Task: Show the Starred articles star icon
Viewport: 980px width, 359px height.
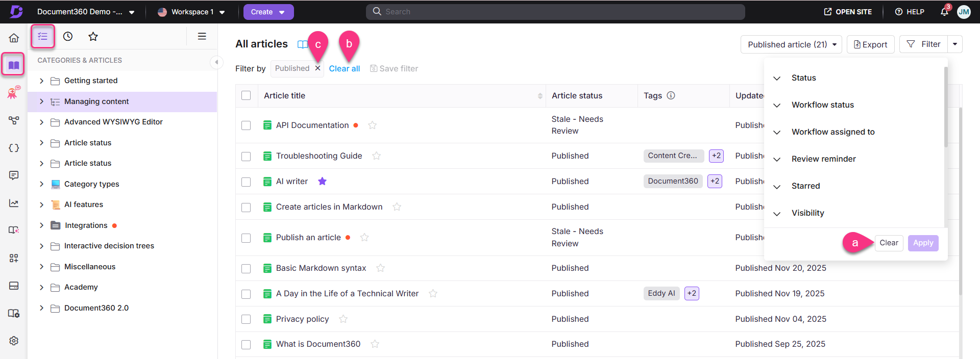Action: [93, 36]
